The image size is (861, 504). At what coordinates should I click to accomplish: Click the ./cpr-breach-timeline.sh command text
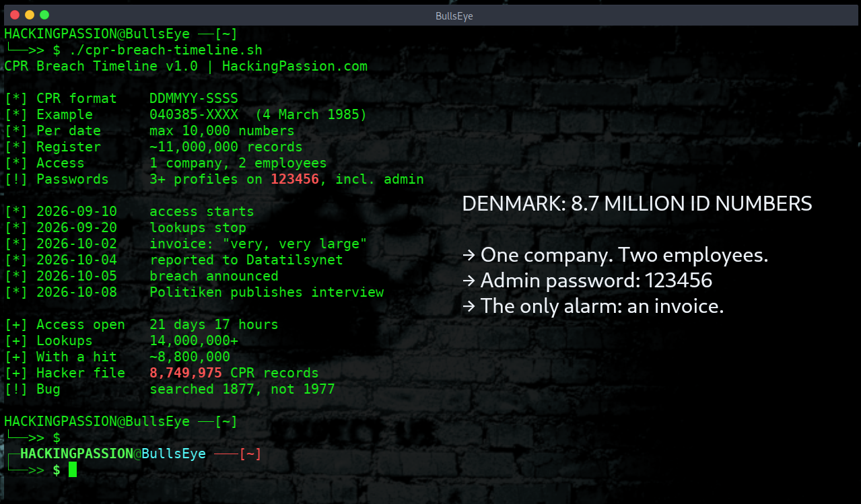(x=166, y=50)
